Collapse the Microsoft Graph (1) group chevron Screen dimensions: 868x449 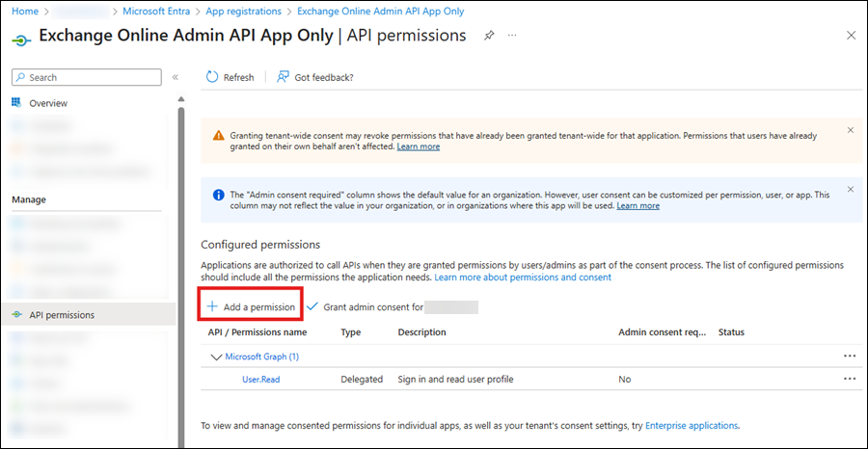pyautogui.click(x=216, y=357)
